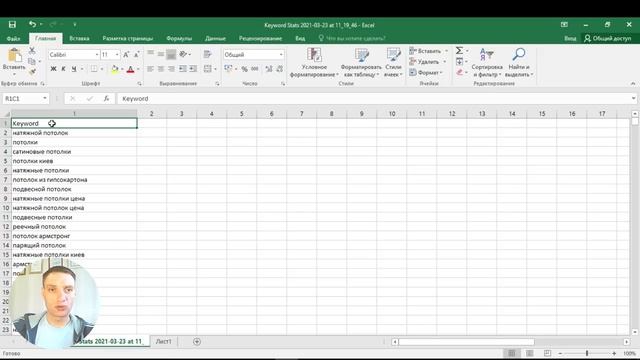The height and width of the screenshot is (360, 640).
Task: Open Условное форматирование menu
Action: tap(314, 62)
